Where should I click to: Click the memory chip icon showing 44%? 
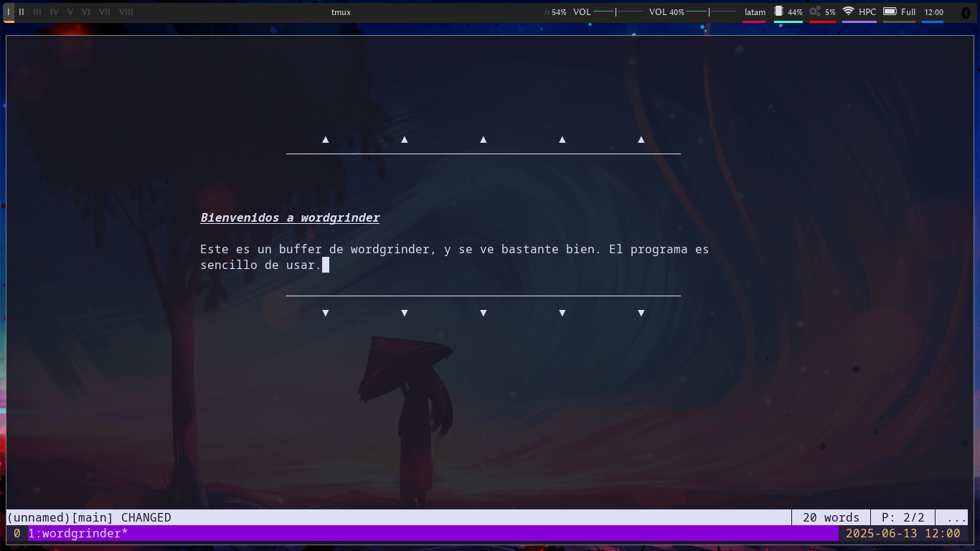click(x=779, y=11)
